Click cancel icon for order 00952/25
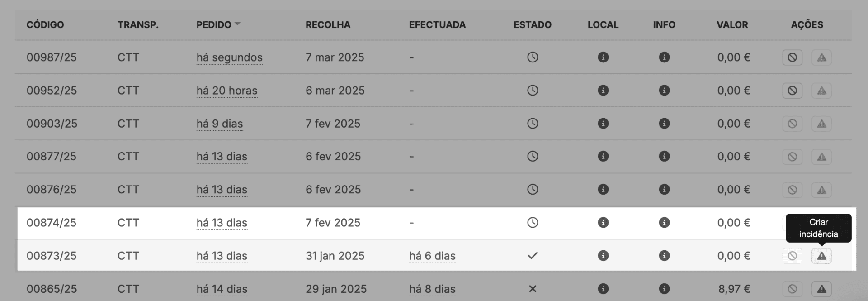This screenshot has width=868, height=301. (x=792, y=91)
